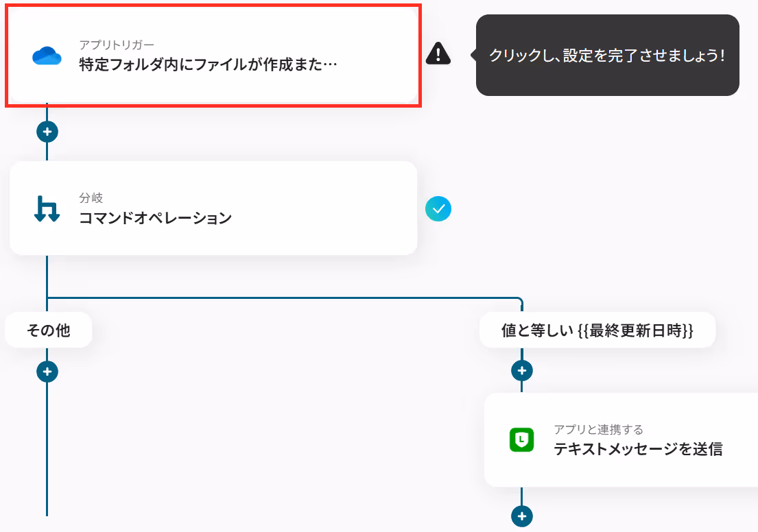Select the その他 branch label
This screenshot has width=758, height=532.
pos(48,330)
